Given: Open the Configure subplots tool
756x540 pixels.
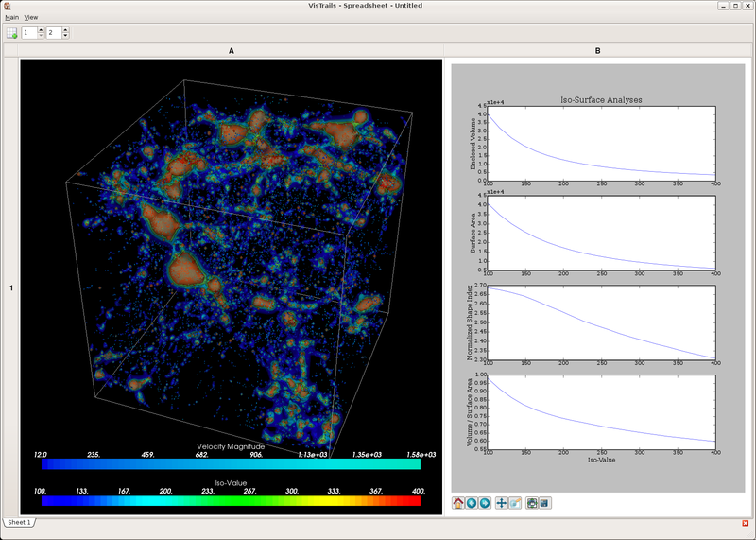Looking at the screenshot, I should [532, 503].
